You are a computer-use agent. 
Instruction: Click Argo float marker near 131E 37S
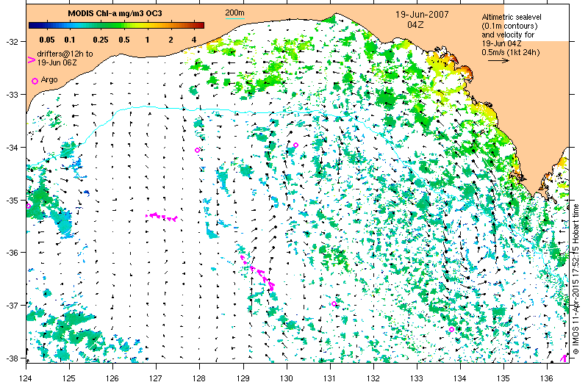[334, 304]
